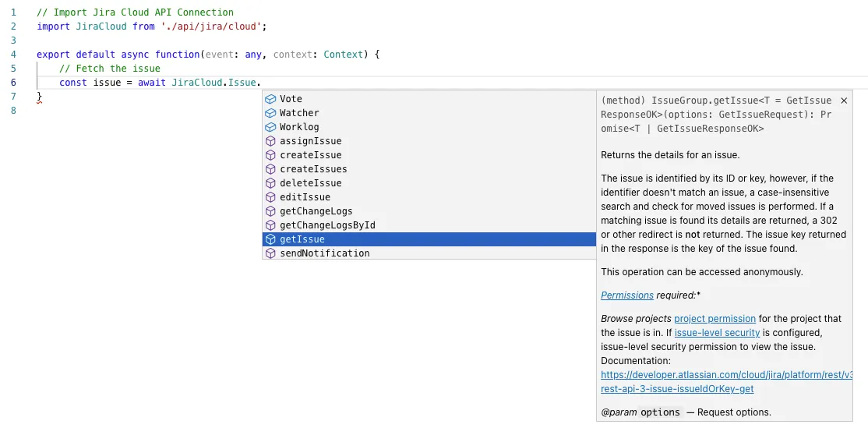The image size is (868, 435).
Task: Click the method icon beside getChangeLogs
Action: click(x=270, y=211)
